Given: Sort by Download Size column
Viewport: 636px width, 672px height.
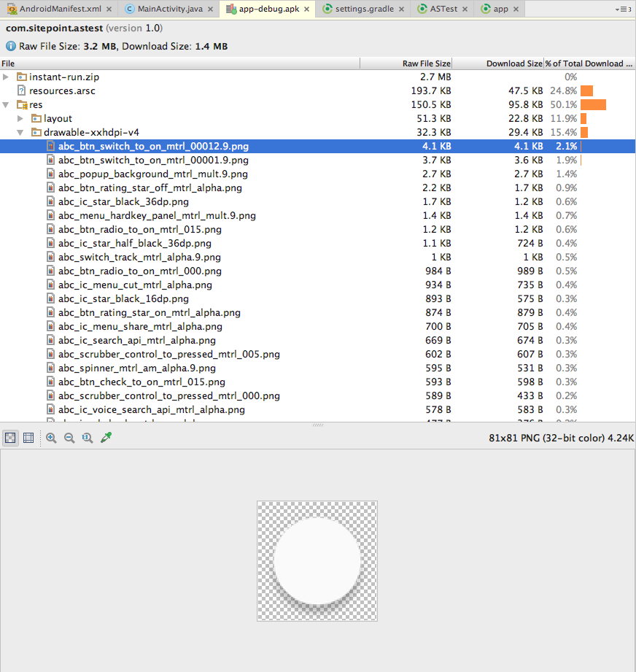Looking at the screenshot, I should click(497, 63).
